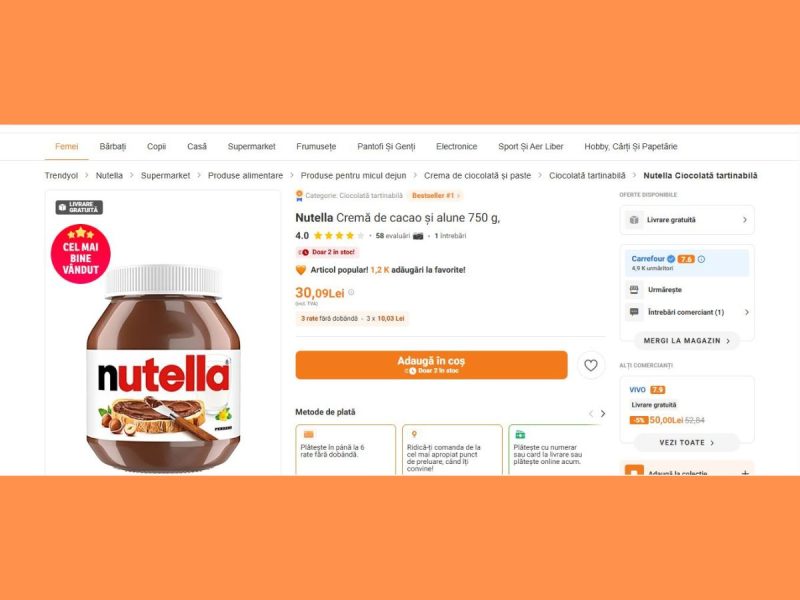Screen dimensions: 800x600
Task: Click the price info icon next to 30,09Lei
Action: (351, 292)
